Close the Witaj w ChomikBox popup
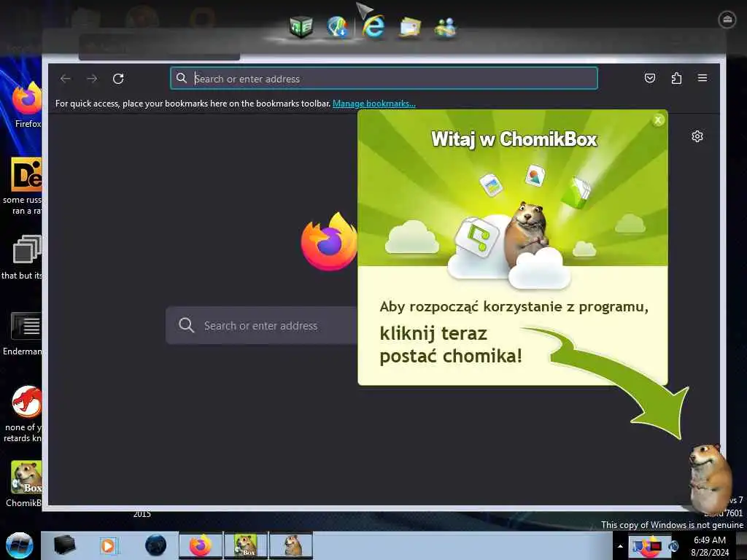The height and width of the screenshot is (560, 747). 658,120
